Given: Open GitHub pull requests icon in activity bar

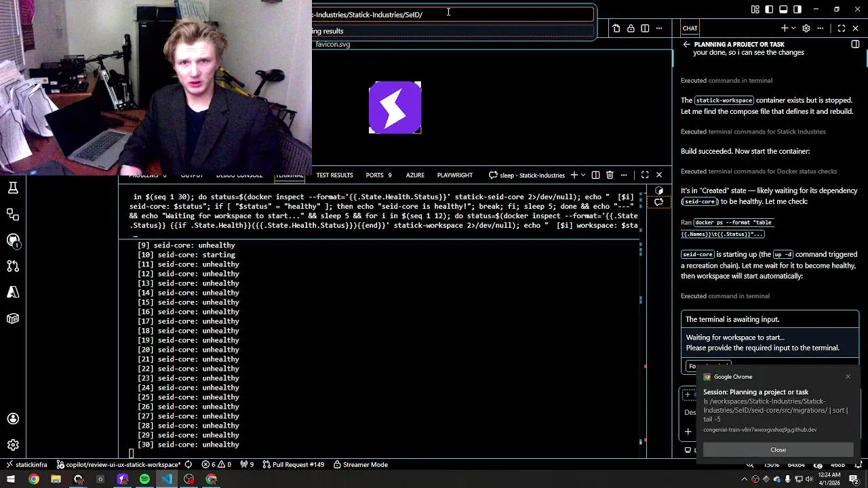Looking at the screenshot, I should tap(13, 266).
